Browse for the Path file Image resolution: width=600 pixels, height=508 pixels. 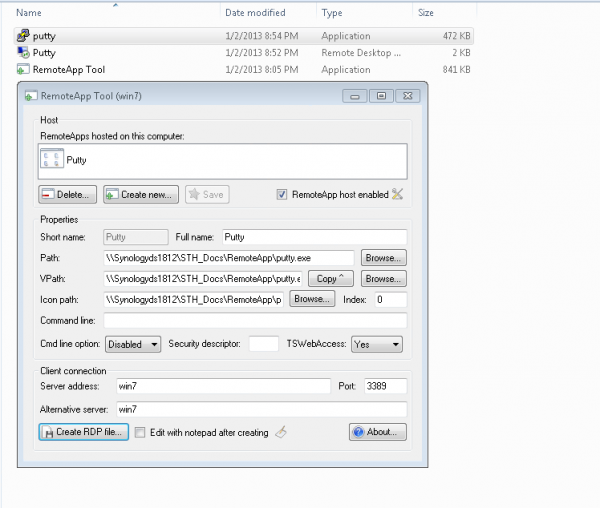tap(383, 258)
